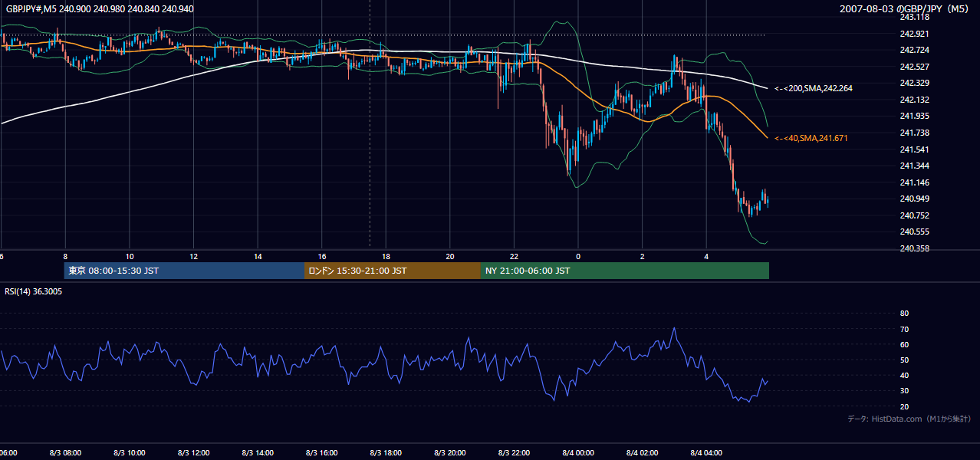Click hour label 12 under the price chart
This screenshot has height=460, width=980.
coord(194,256)
